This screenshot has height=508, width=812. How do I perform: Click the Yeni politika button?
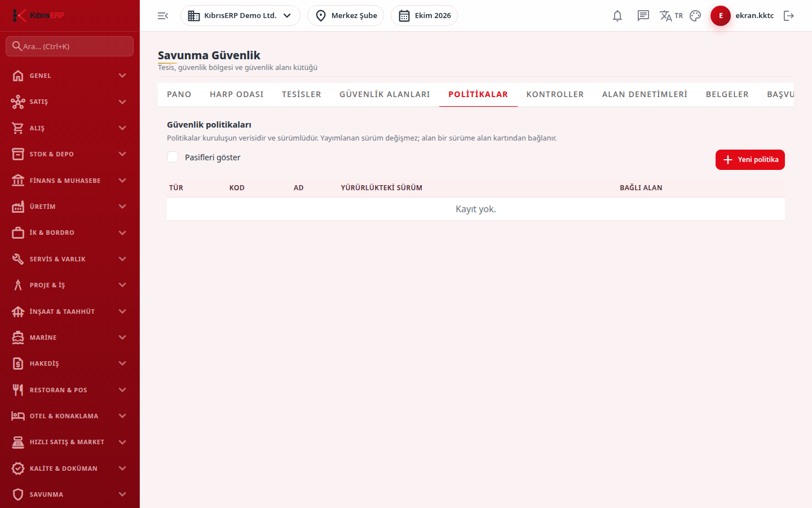(x=750, y=160)
